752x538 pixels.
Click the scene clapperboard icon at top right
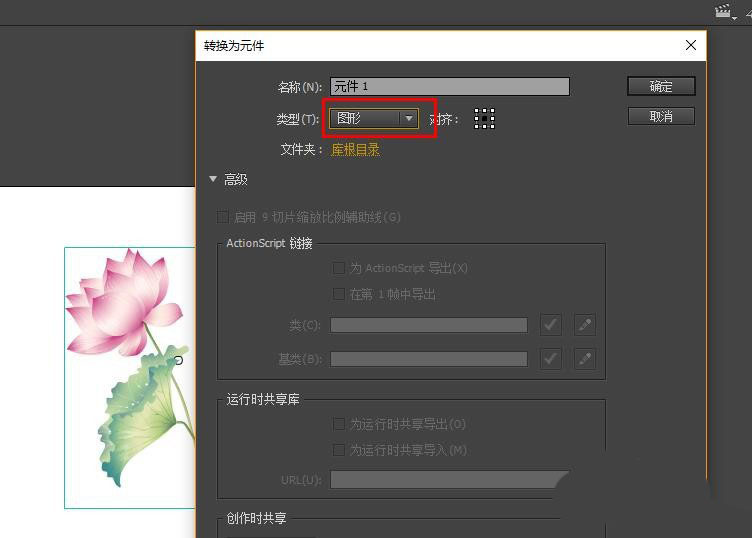723,11
